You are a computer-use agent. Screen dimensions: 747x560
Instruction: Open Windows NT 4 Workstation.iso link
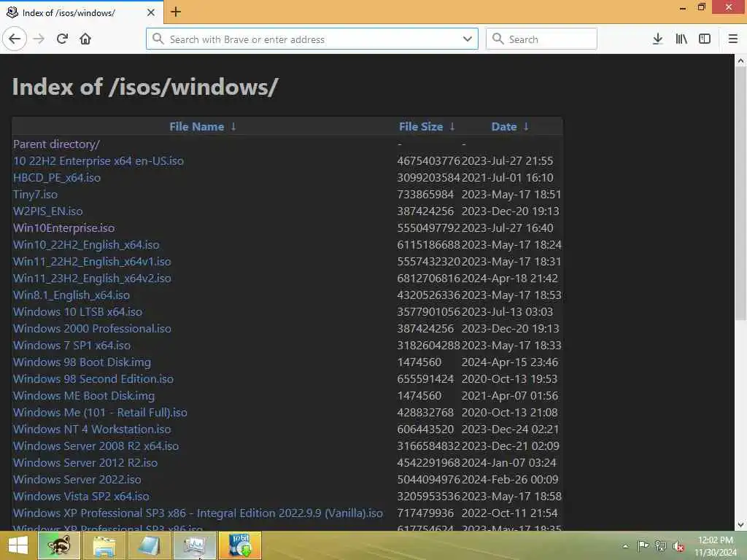pyautogui.click(x=92, y=429)
